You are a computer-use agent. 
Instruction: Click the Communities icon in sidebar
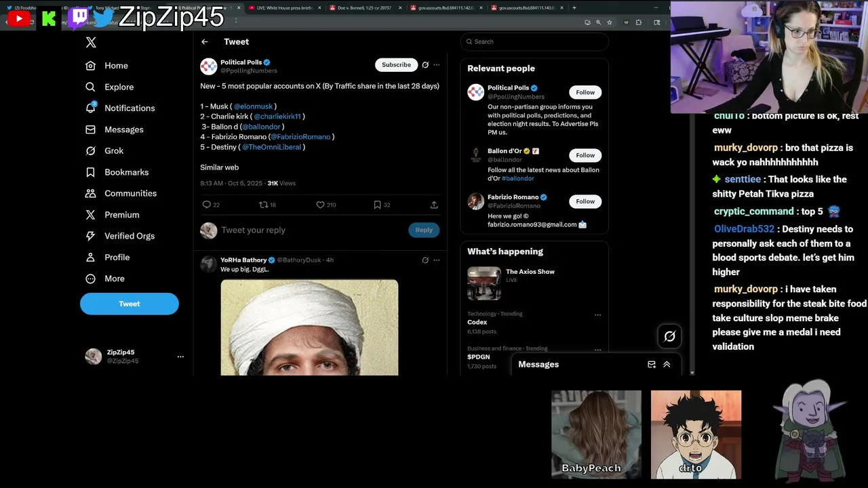[x=90, y=193]
